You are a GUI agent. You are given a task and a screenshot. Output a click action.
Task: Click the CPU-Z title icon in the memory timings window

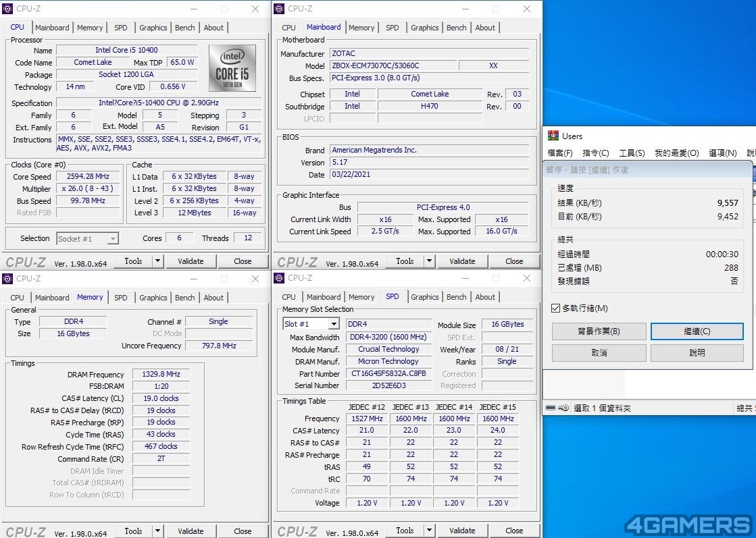click(7, 278)
